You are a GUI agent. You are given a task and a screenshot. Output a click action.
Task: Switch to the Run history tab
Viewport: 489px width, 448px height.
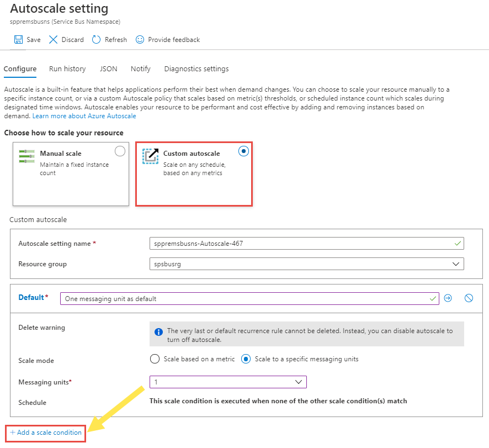(67, 68)
